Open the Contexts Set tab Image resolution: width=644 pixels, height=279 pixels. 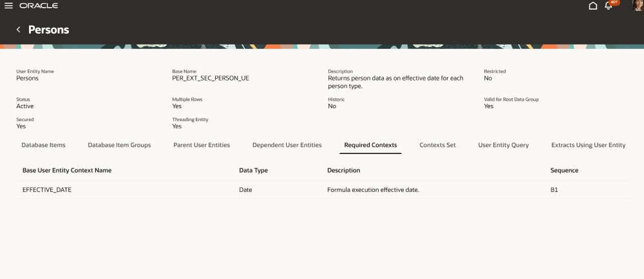tap(437, 145)
